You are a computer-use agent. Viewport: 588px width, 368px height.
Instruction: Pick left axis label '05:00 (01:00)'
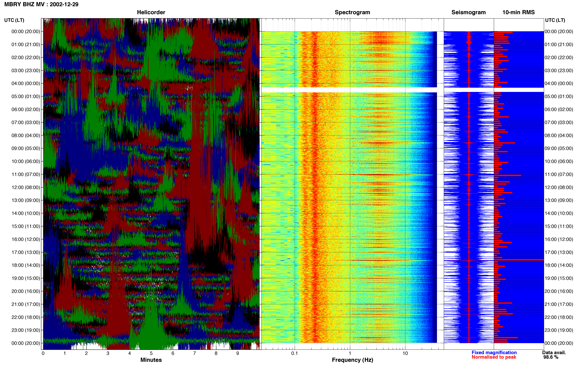[26, 96]
